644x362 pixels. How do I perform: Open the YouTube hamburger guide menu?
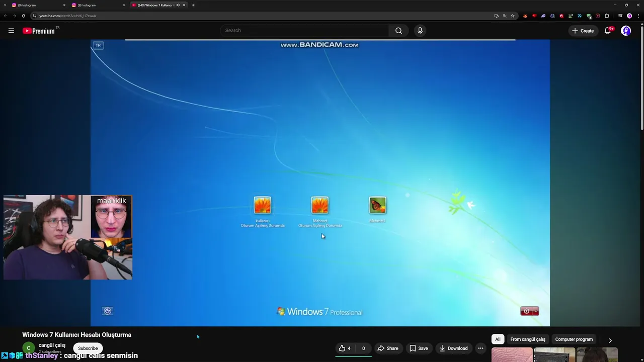coord(11,31)
